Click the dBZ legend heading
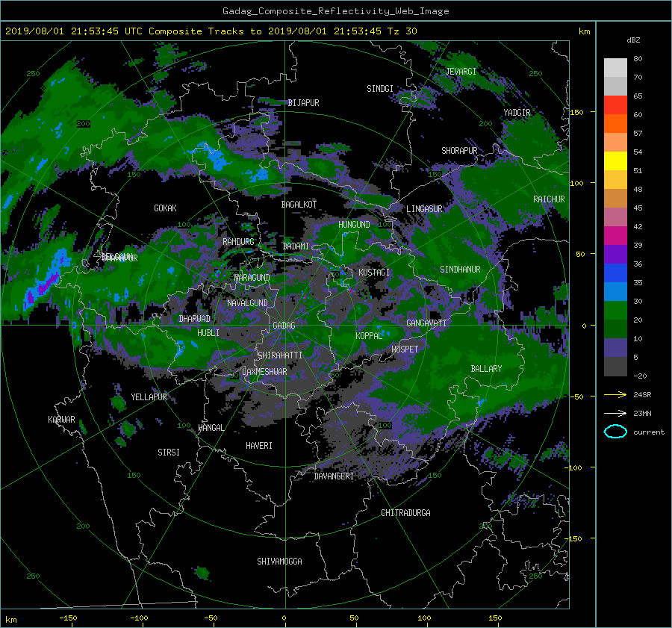 click(x=633, y=40)
